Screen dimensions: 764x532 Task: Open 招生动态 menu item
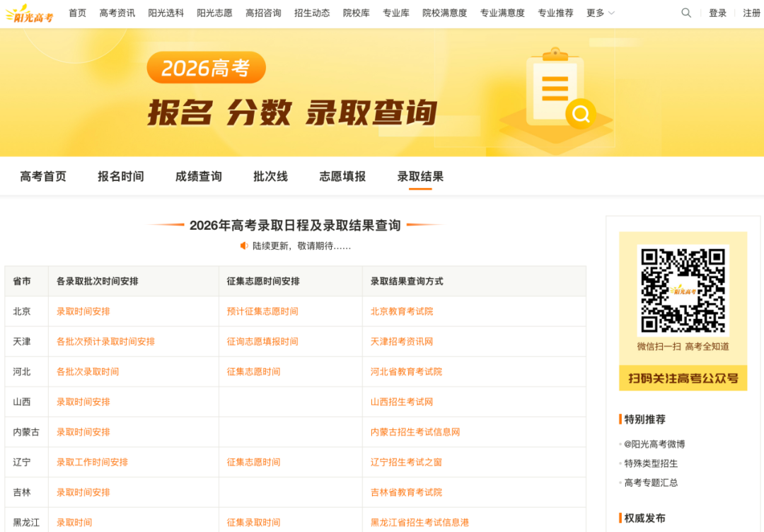pos(312,13)
